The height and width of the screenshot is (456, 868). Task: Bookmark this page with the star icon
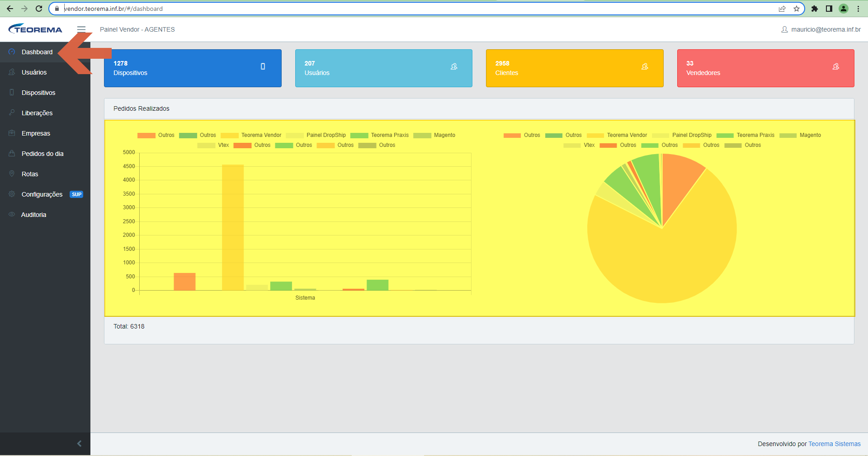[797, 9]
